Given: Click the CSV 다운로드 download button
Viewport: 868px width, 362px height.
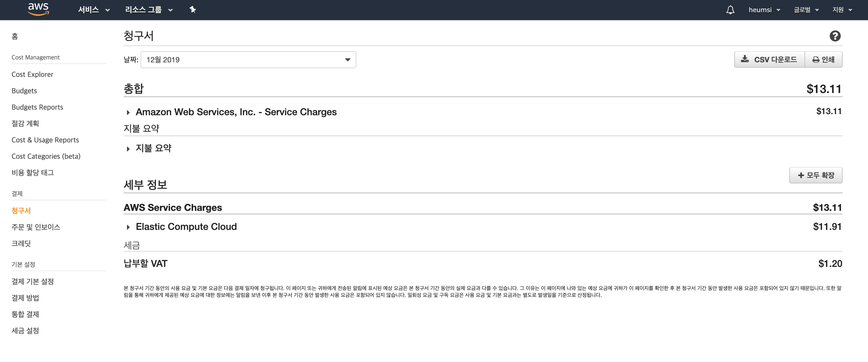Looking at the screenshot, I should [769, 60].
